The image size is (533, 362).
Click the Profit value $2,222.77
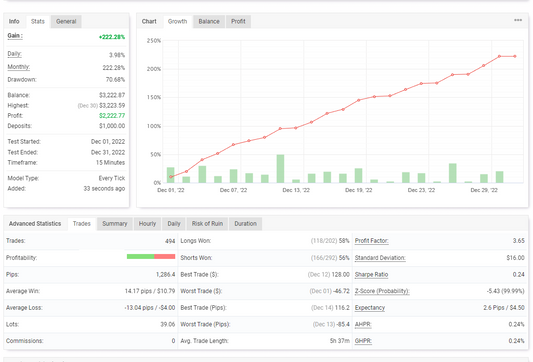tap(112, 116)
